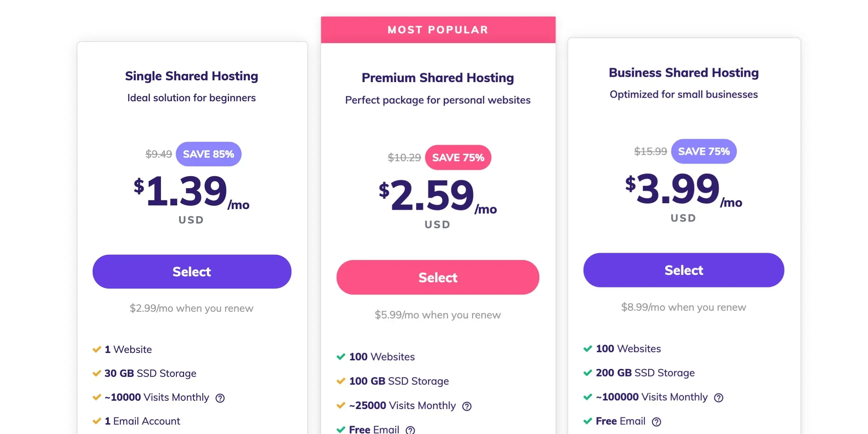
Task: Click the SAVE 85% badge
Action: click(208, 154)
